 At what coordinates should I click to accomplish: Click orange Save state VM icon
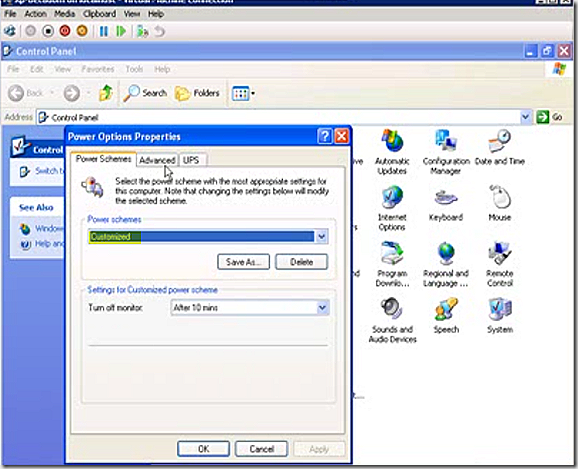coord(82,31)
